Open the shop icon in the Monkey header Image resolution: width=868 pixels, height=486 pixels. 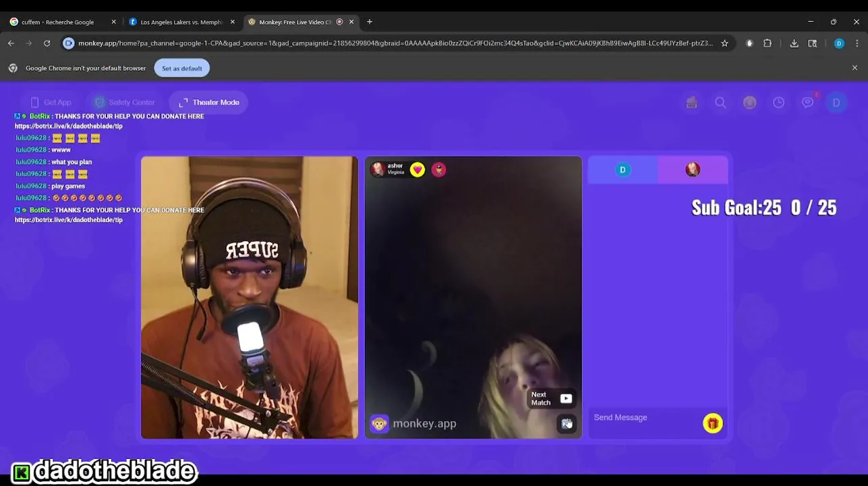[691, 103]
